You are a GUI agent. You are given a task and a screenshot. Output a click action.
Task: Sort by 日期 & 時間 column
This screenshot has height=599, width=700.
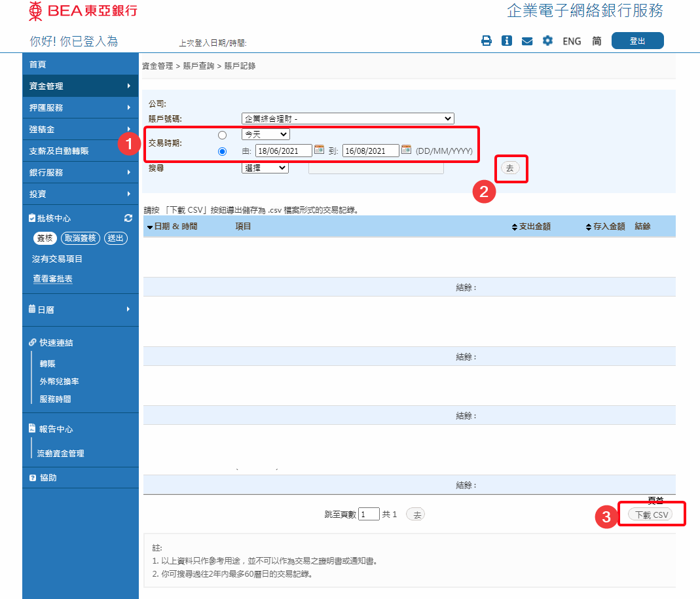coord(172,227)
